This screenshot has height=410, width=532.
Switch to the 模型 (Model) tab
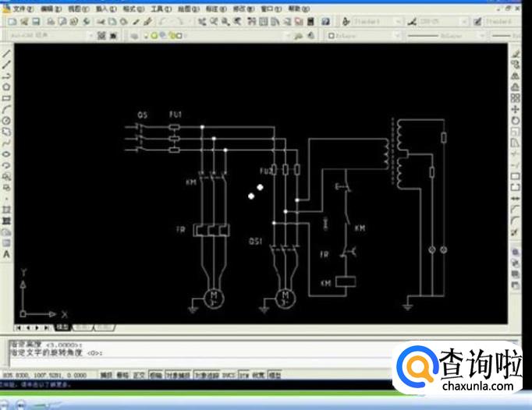pyautogui.click(x=62, y=327)
